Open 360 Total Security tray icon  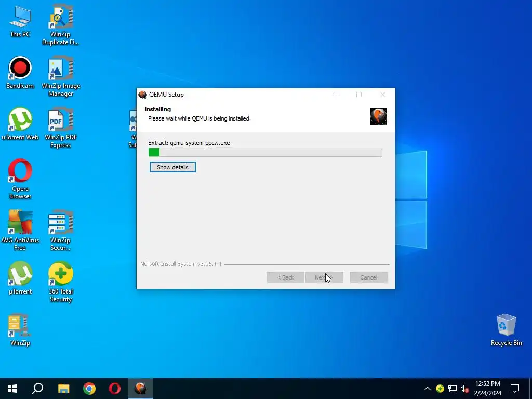(440, 389)
